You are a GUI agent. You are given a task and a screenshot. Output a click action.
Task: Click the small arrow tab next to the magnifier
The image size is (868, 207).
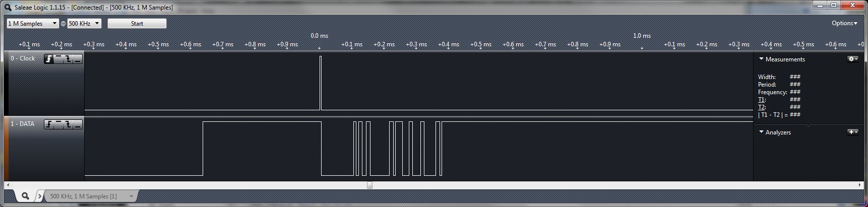(40, 196)
